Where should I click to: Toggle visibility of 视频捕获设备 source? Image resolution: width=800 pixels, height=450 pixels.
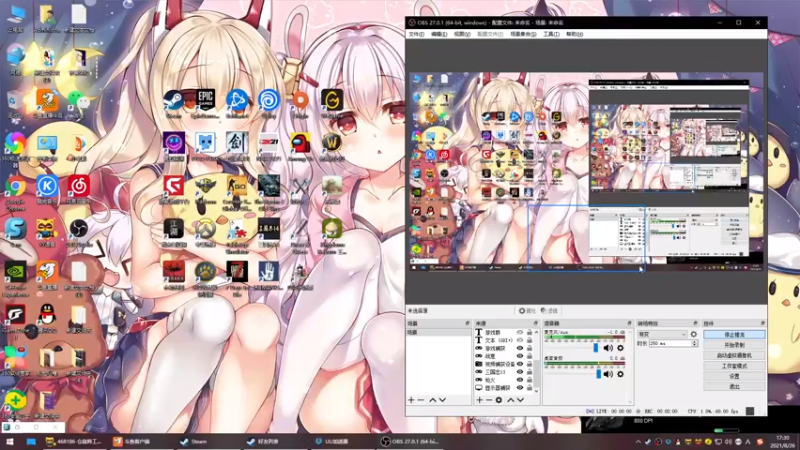click(520, 364)
